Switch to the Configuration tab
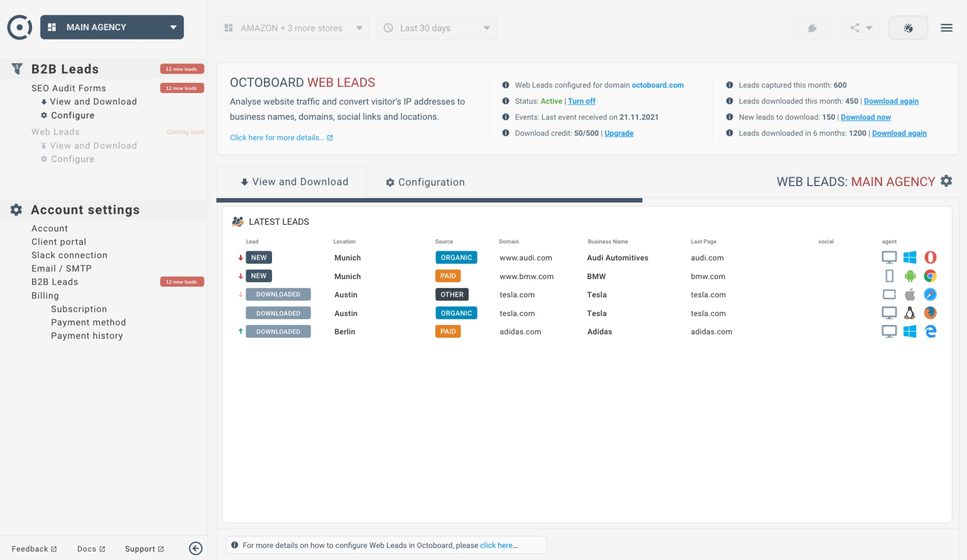The image size is (967, 560). (425, 182)
